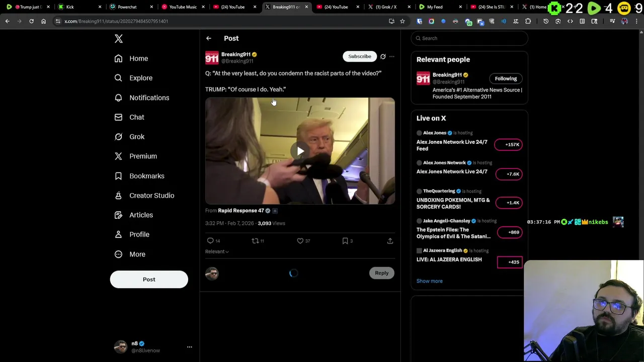Screen dimensions: 644x362
Task: Click the Grok explain icon beside Subscribe
Action: (x=383, y=56)
